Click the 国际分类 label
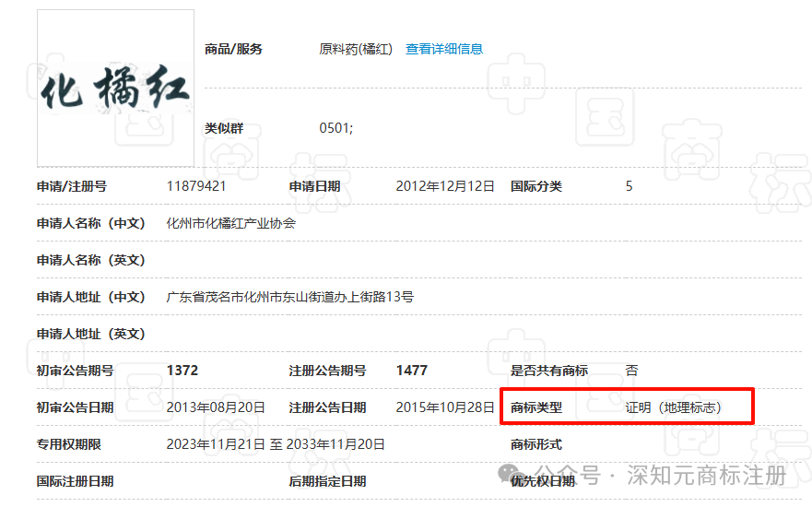Viewport: 812px width, 507px height. (x=536, y=186)
